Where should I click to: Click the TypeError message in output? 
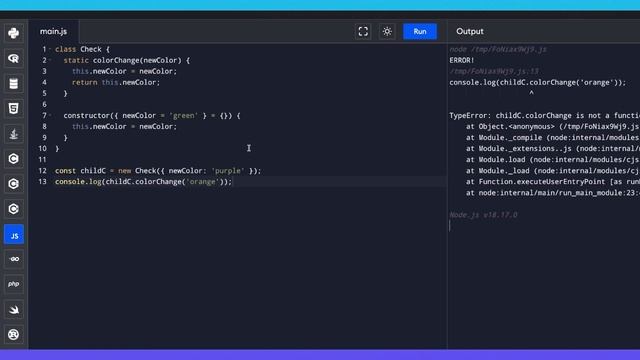(x=544, y=116)
